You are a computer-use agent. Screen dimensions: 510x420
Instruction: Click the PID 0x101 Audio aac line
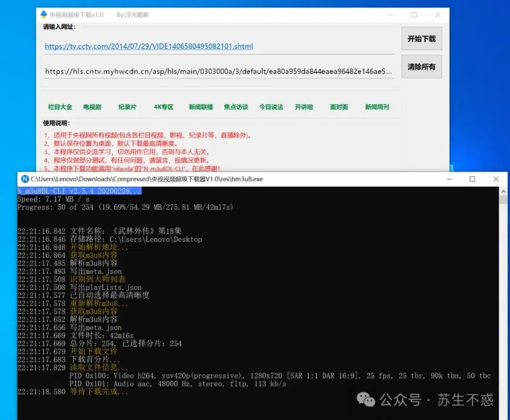(x=178, y=384)
